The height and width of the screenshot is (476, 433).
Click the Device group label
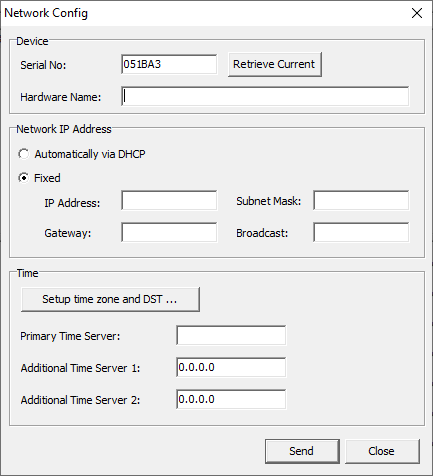click(x=32, y=41)
